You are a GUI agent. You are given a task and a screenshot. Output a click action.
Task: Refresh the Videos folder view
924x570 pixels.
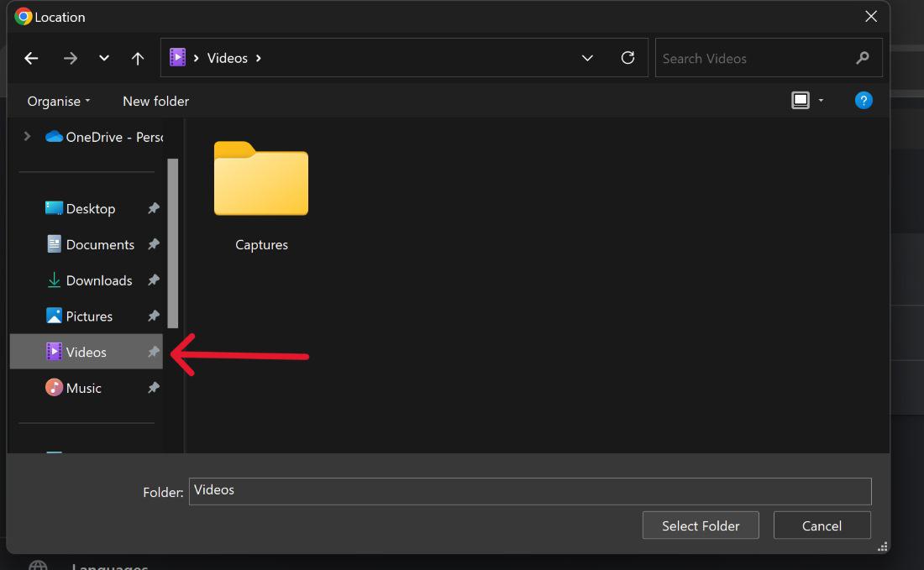point(628,58)
